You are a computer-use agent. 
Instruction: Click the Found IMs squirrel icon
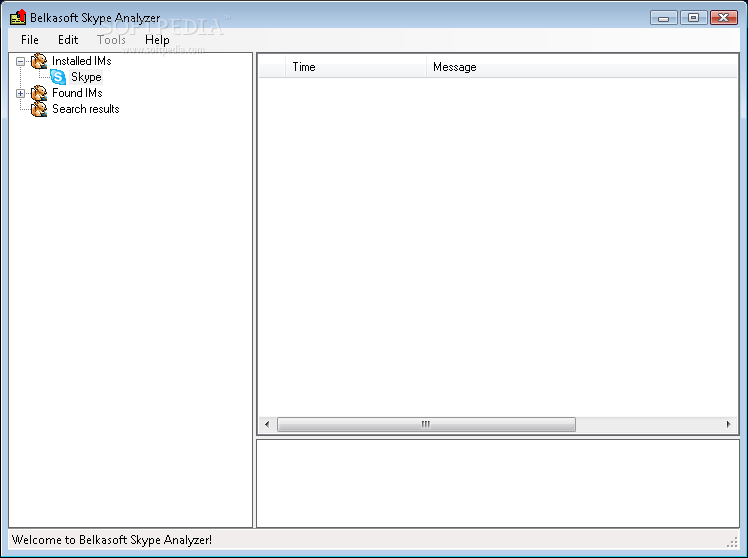point(39,93)
